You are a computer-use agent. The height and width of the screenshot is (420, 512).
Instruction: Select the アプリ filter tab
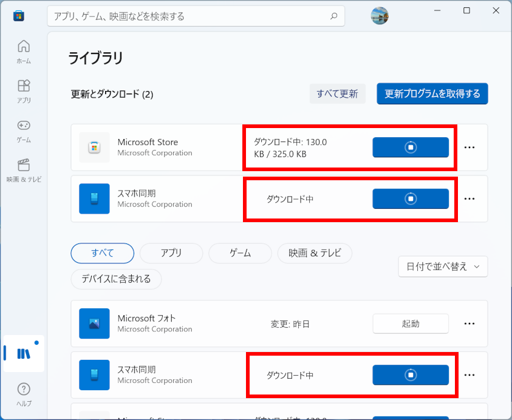(171, 253)
